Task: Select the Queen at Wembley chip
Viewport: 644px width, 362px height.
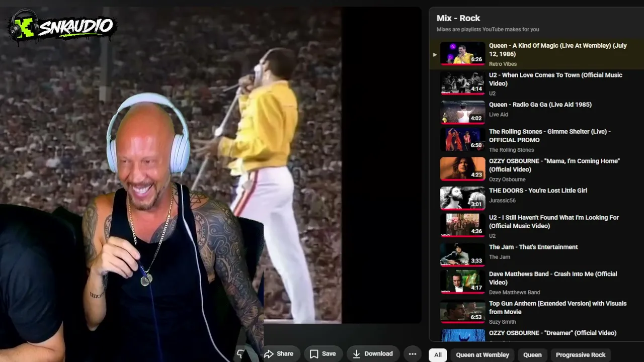Action: tap(482, 355)
